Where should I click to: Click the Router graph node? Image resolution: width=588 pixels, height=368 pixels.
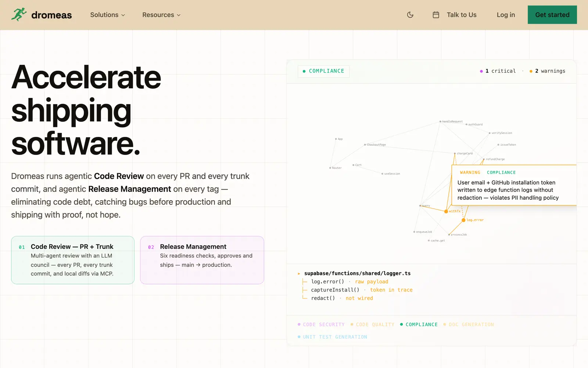(330, 168)
